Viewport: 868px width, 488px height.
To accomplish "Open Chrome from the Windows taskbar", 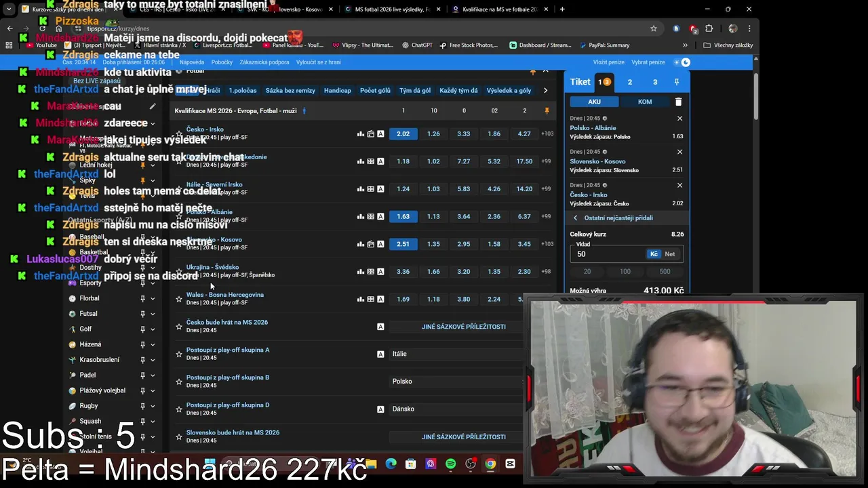I will pyautogui.click(x=490, y=464).
